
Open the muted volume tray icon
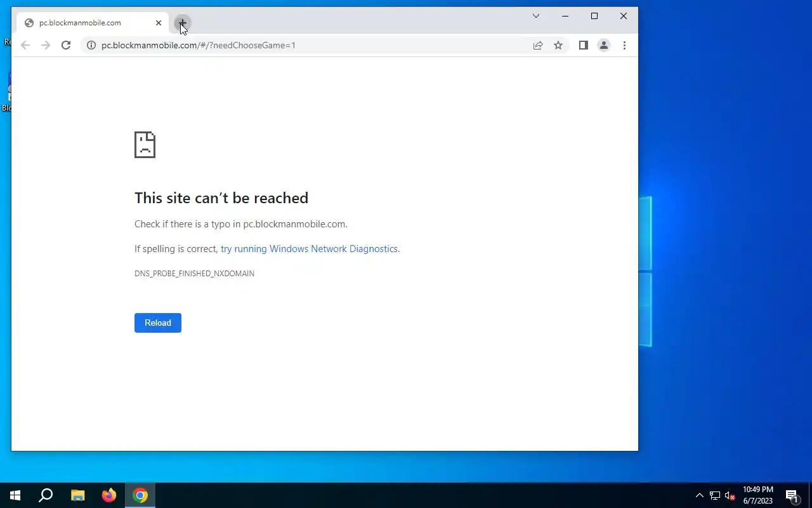(730, 495)
